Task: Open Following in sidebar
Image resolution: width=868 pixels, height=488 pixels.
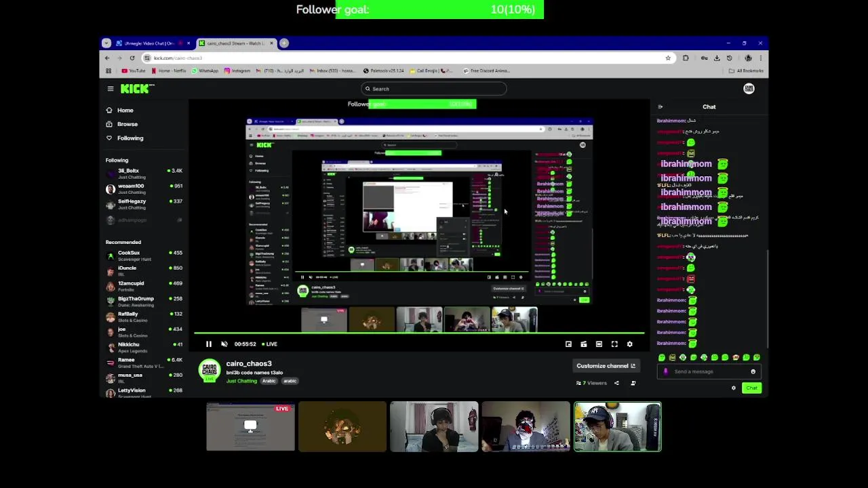Action: click(125, 138)
